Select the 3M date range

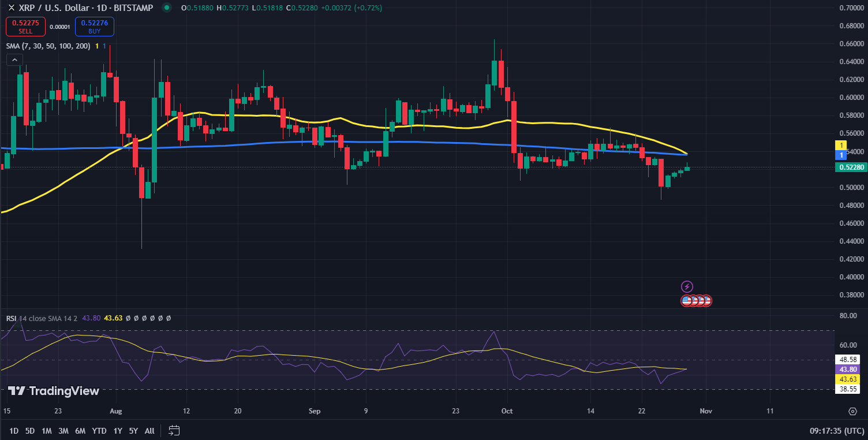[63, 430]
